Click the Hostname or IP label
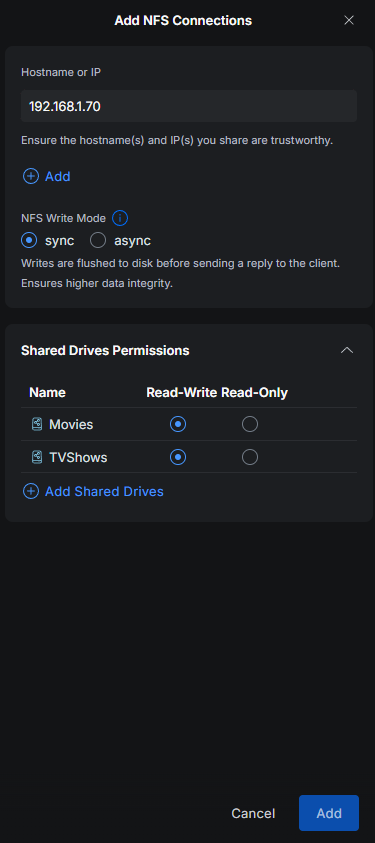The height and width of the screenshot is (843, 375). (x=61, y=72)
